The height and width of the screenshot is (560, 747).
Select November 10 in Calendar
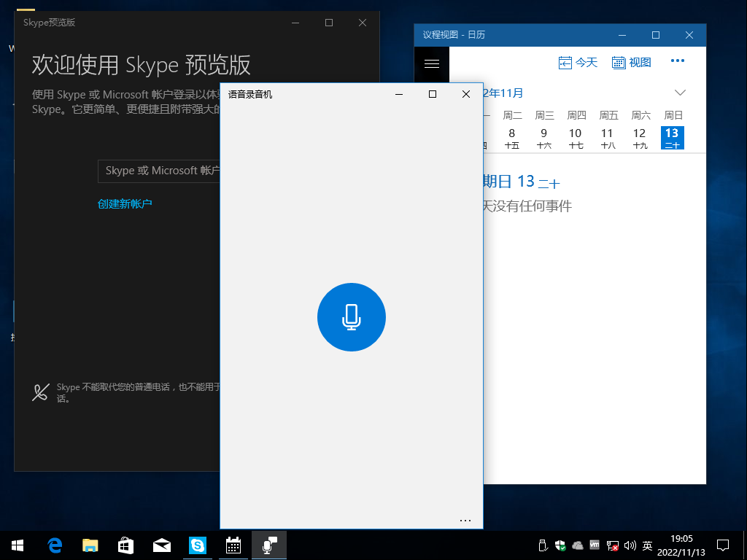[x=576, y=138]
